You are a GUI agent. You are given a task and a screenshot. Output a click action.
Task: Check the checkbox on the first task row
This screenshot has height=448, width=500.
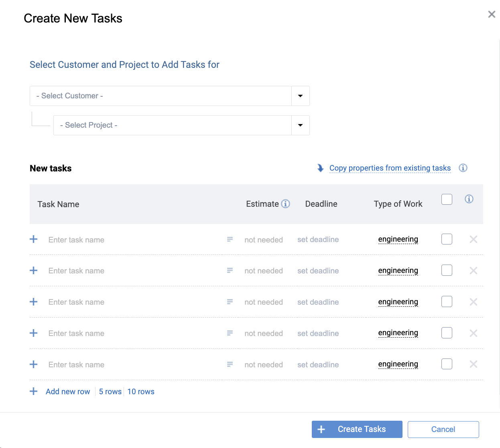[447, 239]
